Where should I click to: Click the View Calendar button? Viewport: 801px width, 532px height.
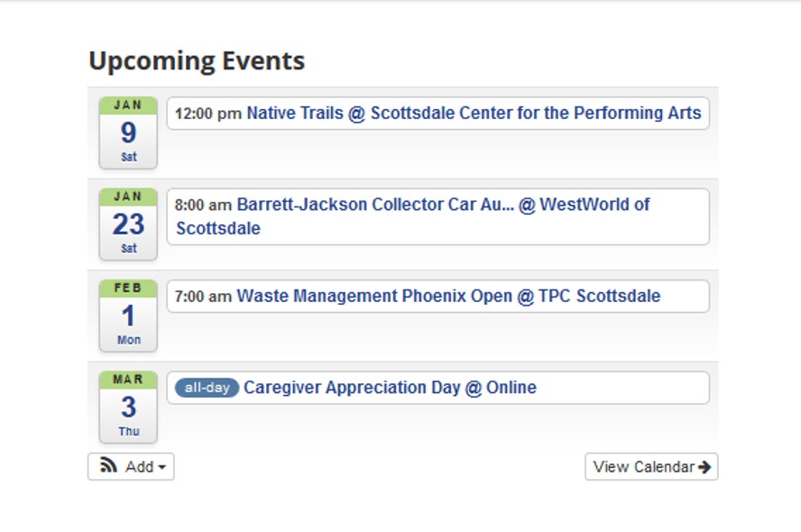(651, 467)
